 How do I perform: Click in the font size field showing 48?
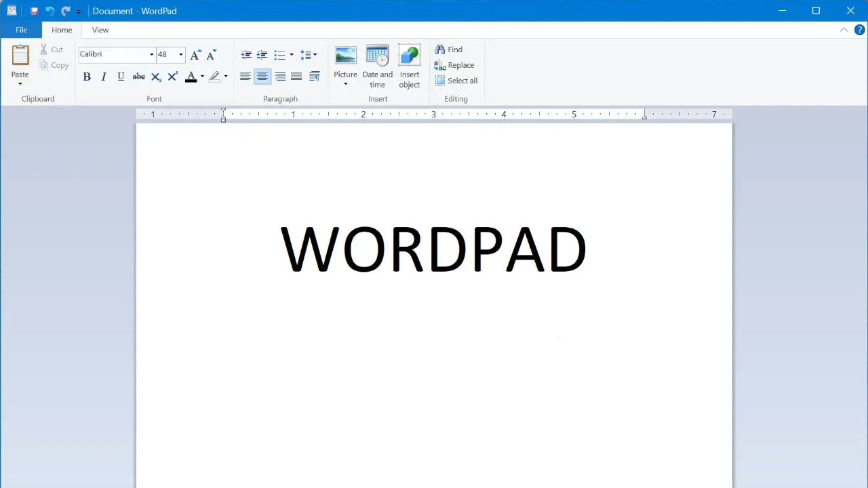point(166,54)
